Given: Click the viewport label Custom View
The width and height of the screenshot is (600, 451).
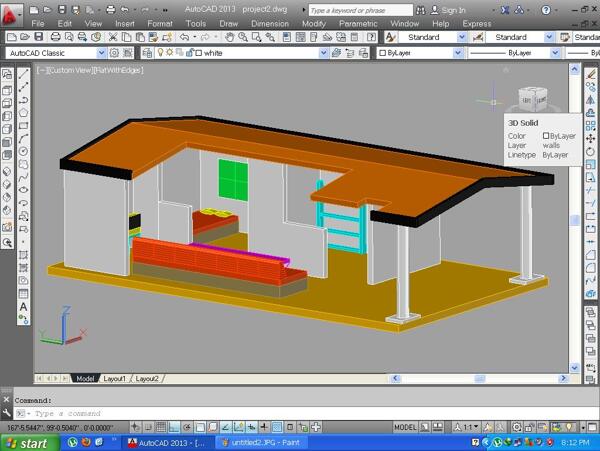Looking at the screenshot, I should (x=70, y=70).
